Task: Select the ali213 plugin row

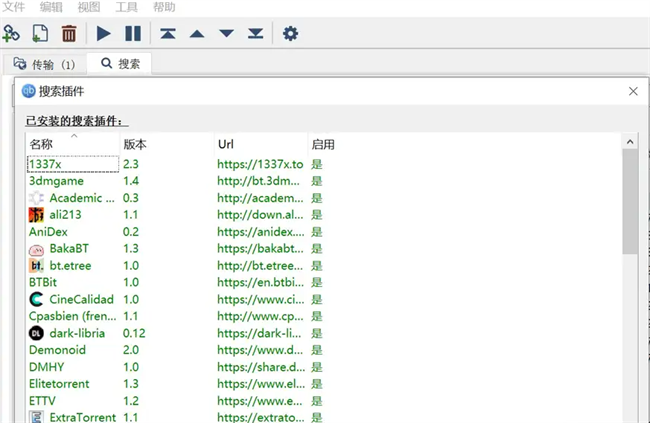Action: [x=65, y=214]
